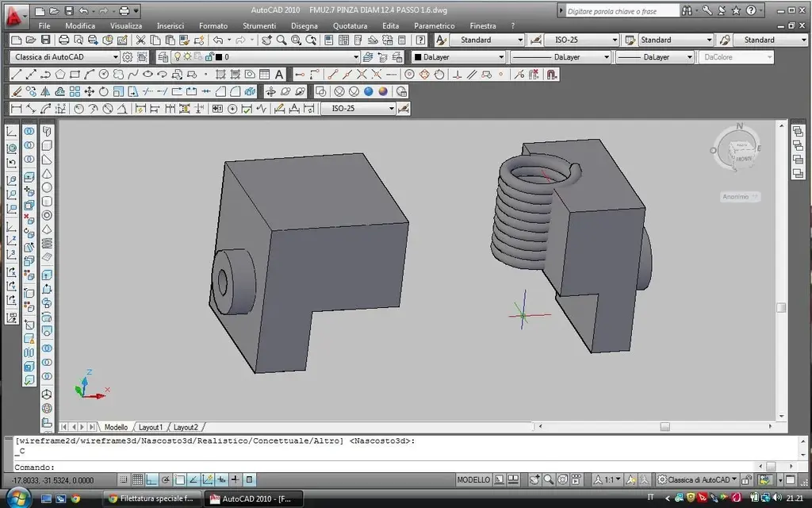This screenshot has height=508, width=812.
Task: Toggle Object Snap in status bar
Action: (x=180, y=479)
